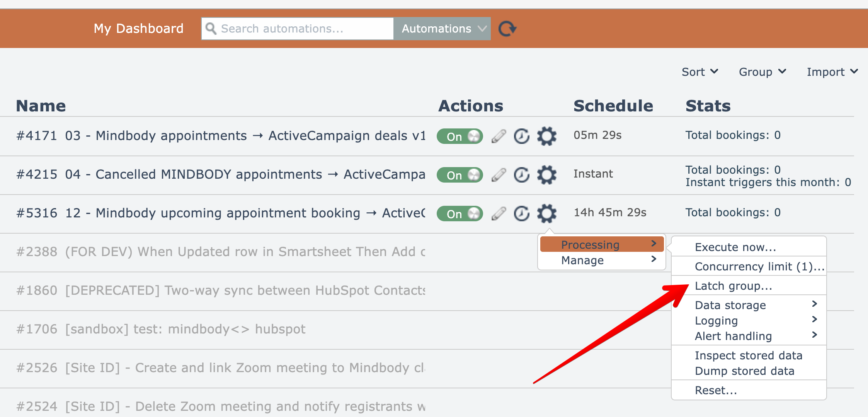Click the pencil edit icon for automation #4171
The image size is (868, 417).
tap(499, 136)
